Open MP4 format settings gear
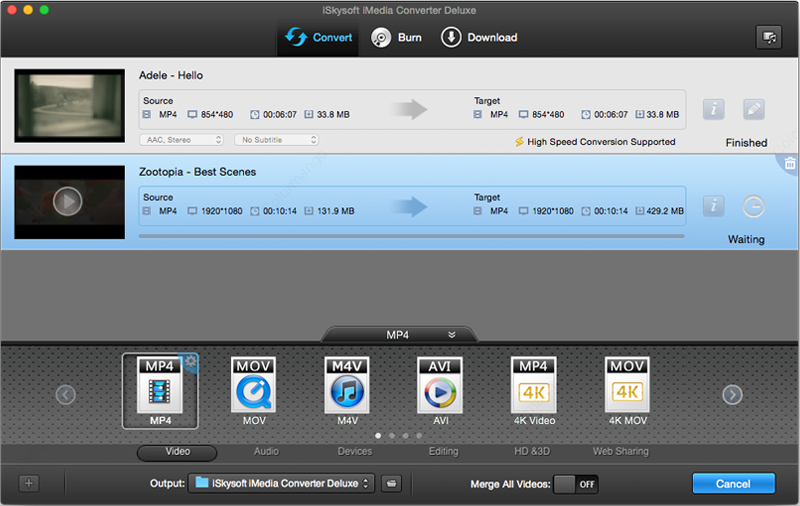Viewport: 800px width, 506px height. pos(191,361)
